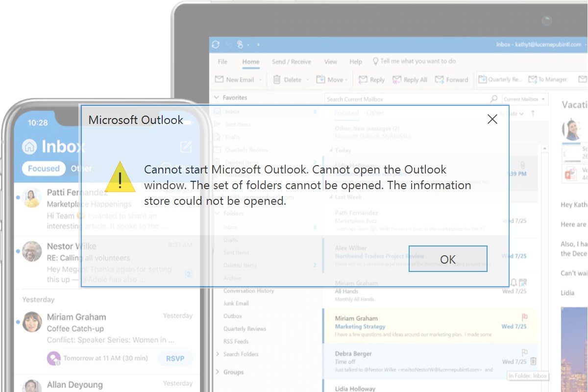588x392 pixels.
Task: Click the Forward button label
Action: [457, 80]
